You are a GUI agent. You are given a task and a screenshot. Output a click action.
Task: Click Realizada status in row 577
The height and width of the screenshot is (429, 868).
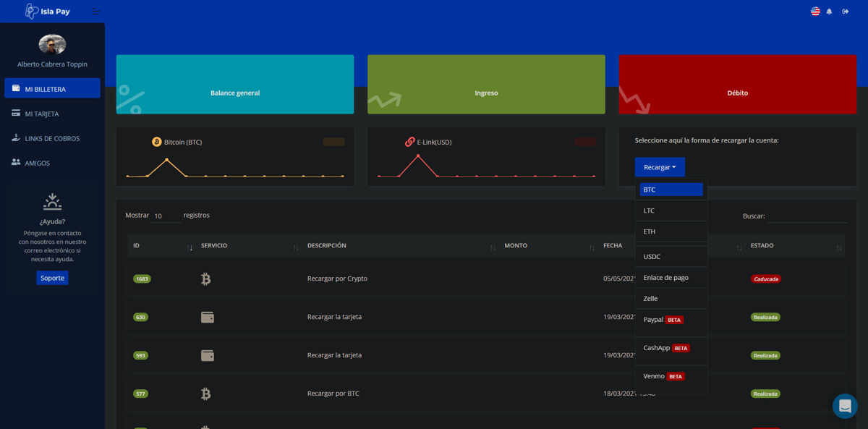pyautogui.click(x=765, y=394)
